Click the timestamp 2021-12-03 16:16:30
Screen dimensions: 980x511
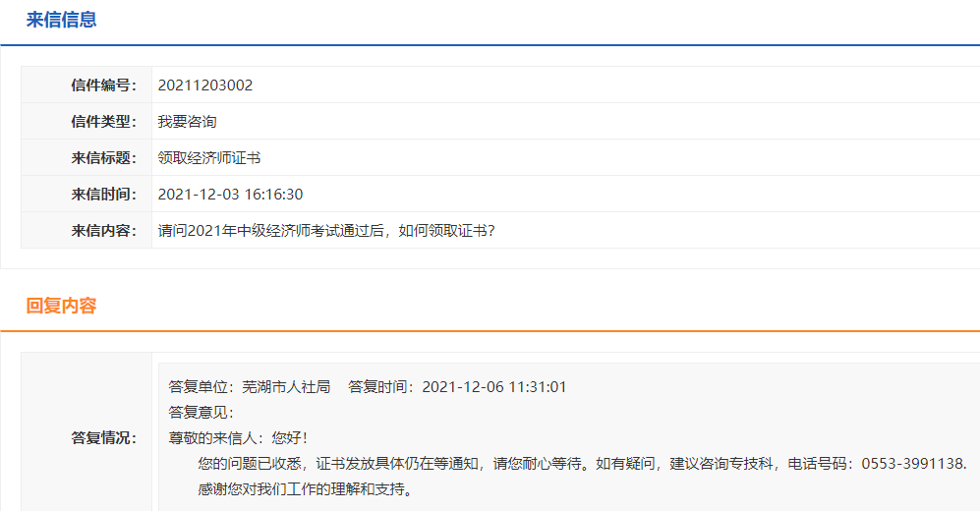(x=230, y=195)
